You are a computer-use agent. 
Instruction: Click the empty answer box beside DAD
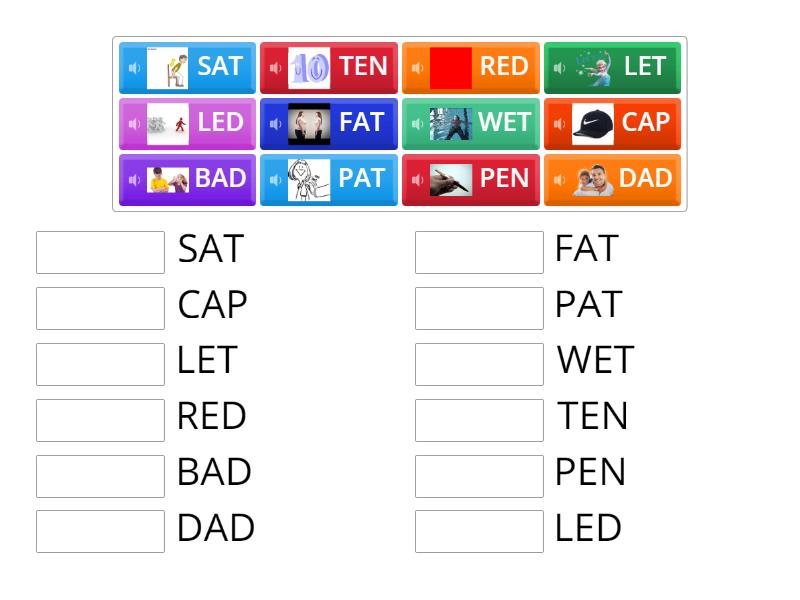pyautogui.click(x=99, y=532)
